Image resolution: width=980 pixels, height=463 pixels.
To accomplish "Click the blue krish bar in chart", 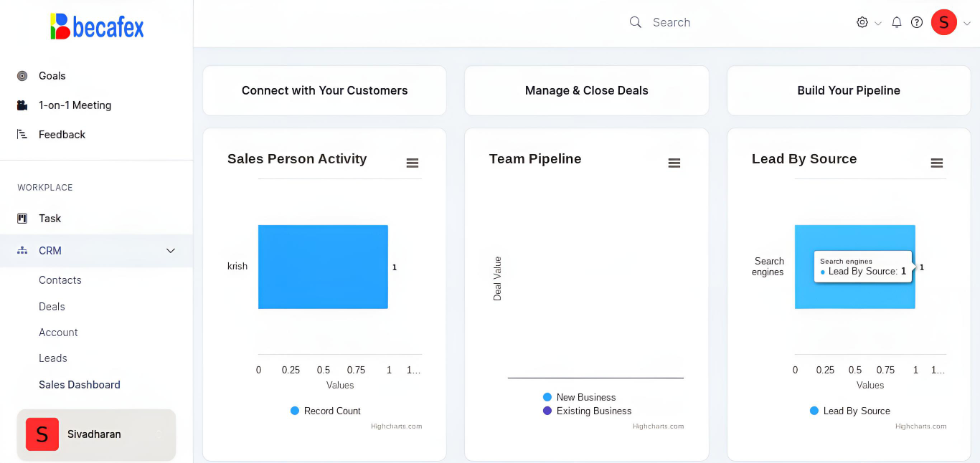I will click(323, 267).
